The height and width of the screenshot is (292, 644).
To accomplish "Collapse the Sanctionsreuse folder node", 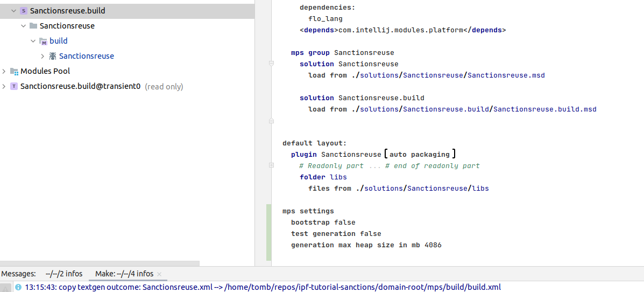I will click(x=23, y=26).
